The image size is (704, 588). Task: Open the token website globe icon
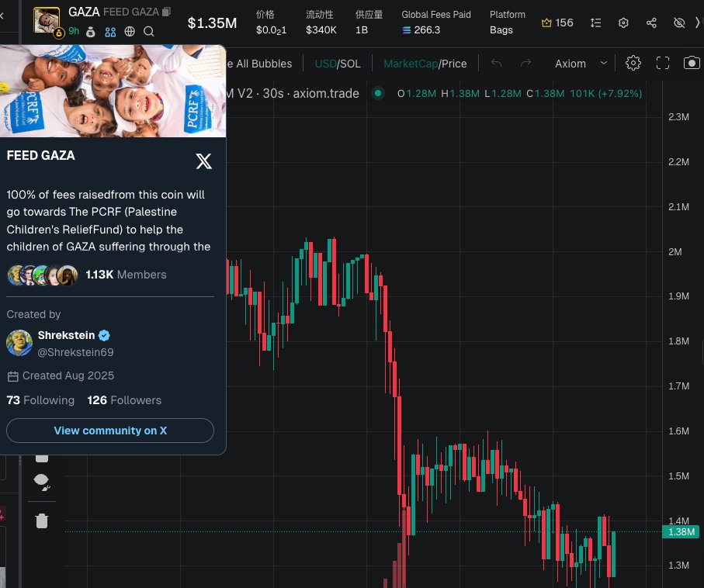coord(130,32)
